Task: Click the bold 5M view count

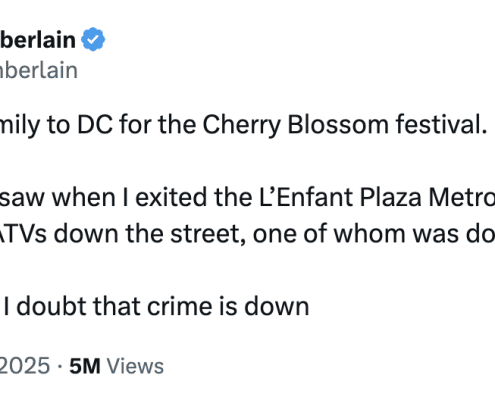Action: click(85, 366)
